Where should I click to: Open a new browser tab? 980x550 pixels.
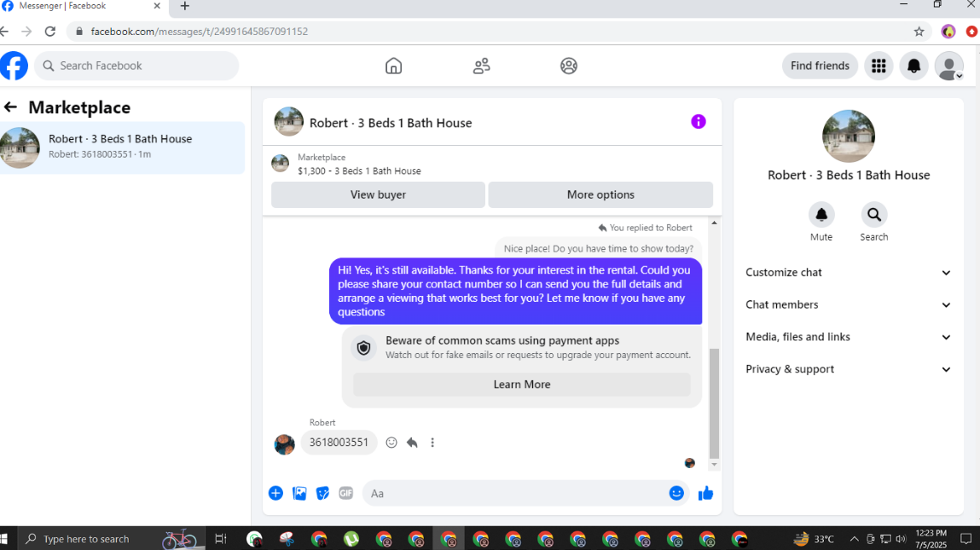point(185,6)
